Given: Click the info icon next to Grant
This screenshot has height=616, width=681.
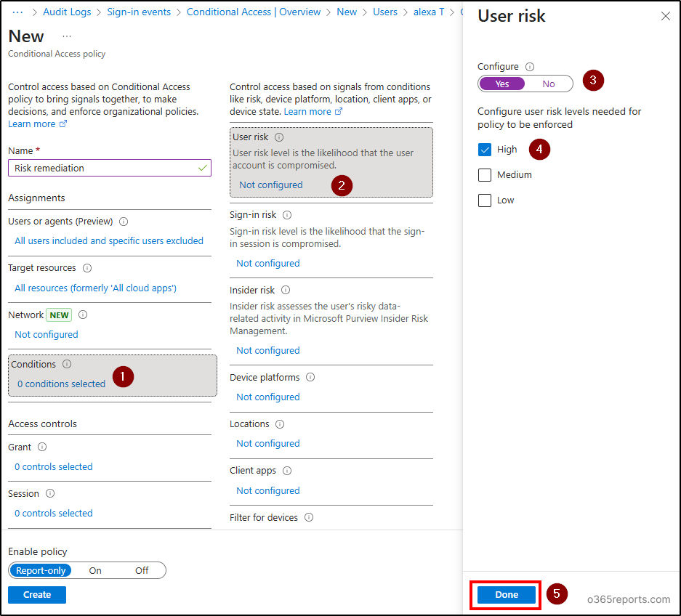Looking at the screenshot, I should (x=41, y=447).
